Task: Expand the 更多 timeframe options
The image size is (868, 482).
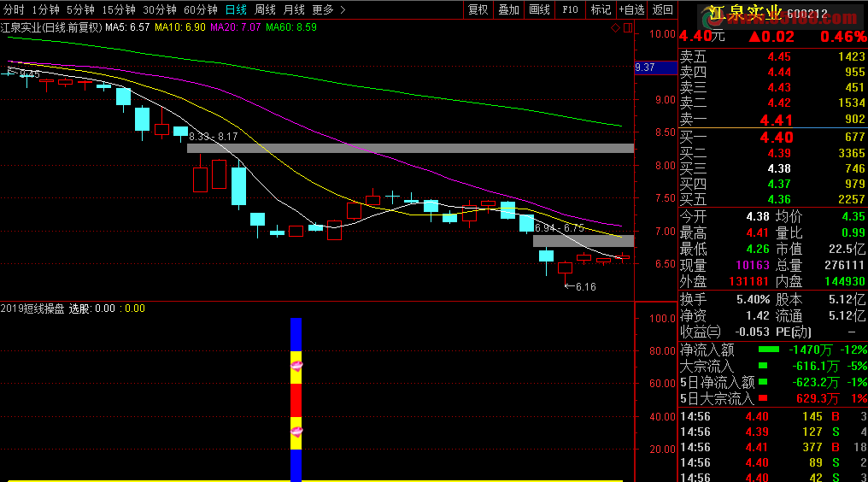Action: click(323, 9)
